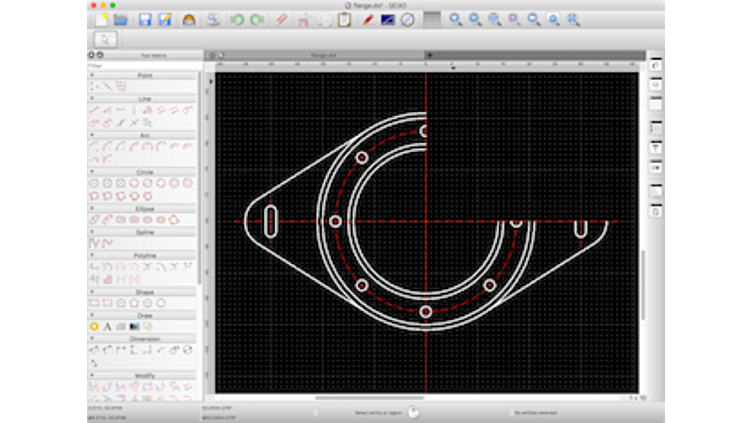Click the Tool Matrix panel title

(152, 55)
